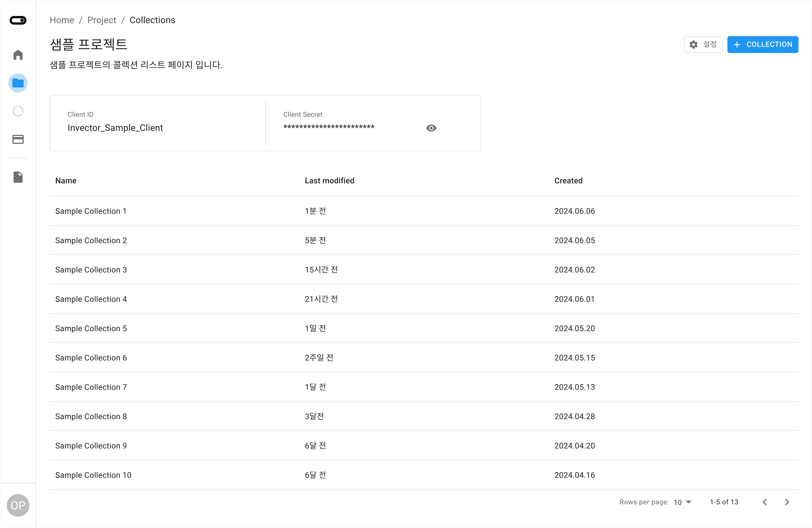Open Sample Collection 10
812x528 pixels.
tap(93, 475)
